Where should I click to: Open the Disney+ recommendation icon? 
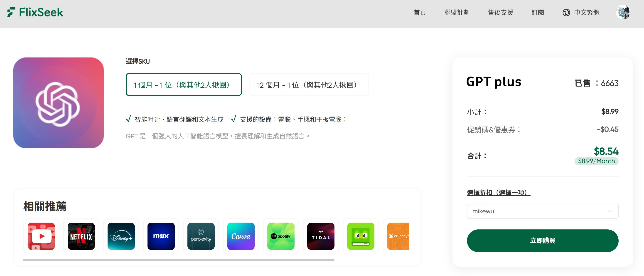(x=121, y=236)
